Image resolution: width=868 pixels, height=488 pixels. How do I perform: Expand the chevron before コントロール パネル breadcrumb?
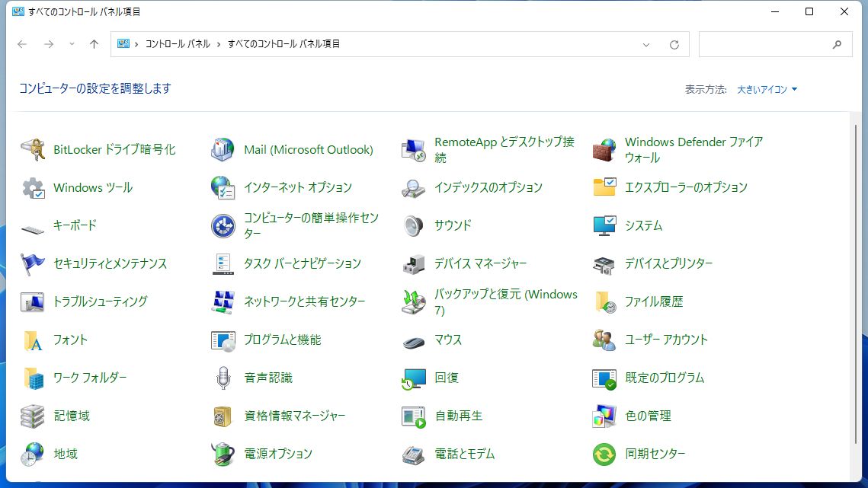tap(136, 44)
